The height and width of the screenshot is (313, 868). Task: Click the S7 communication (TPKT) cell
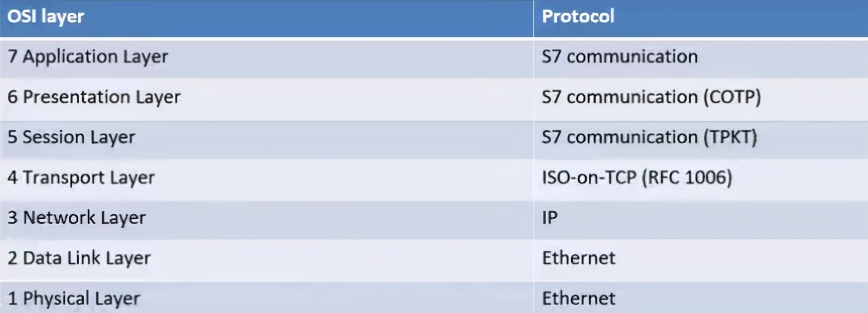pyautogui.click(x=701, y=139)
